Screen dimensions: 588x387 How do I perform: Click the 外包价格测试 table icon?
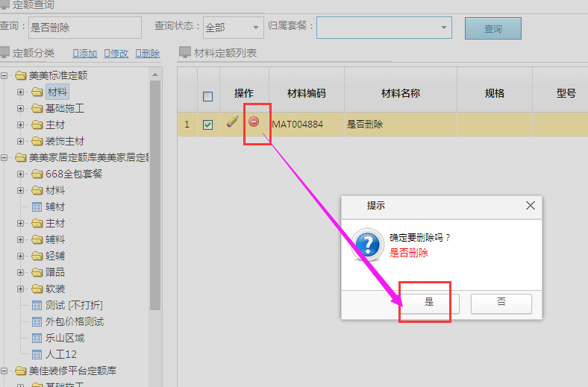[37, 322]
